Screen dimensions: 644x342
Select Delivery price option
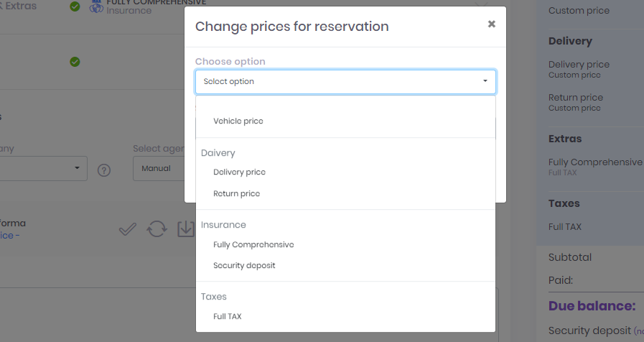pos(239,172)
